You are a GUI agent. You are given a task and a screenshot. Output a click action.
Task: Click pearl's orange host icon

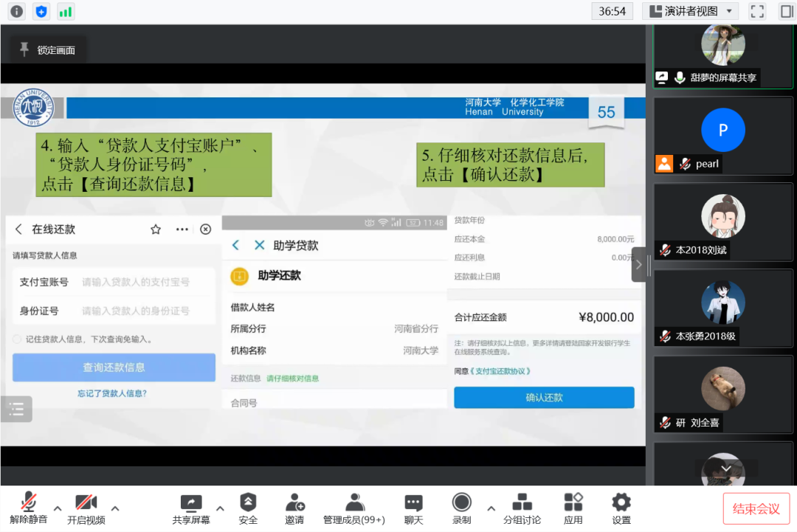[x=664, y=164]
